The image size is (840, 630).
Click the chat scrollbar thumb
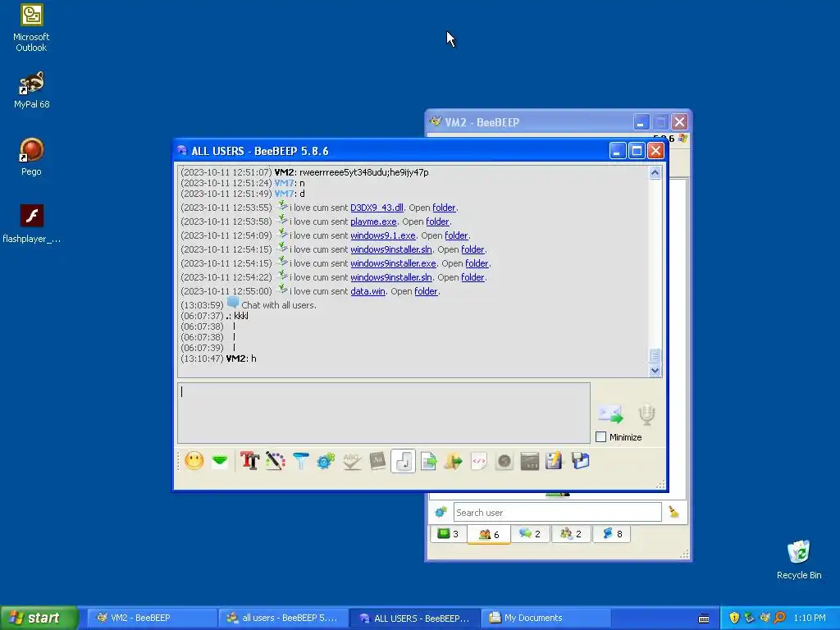(655, 356)
